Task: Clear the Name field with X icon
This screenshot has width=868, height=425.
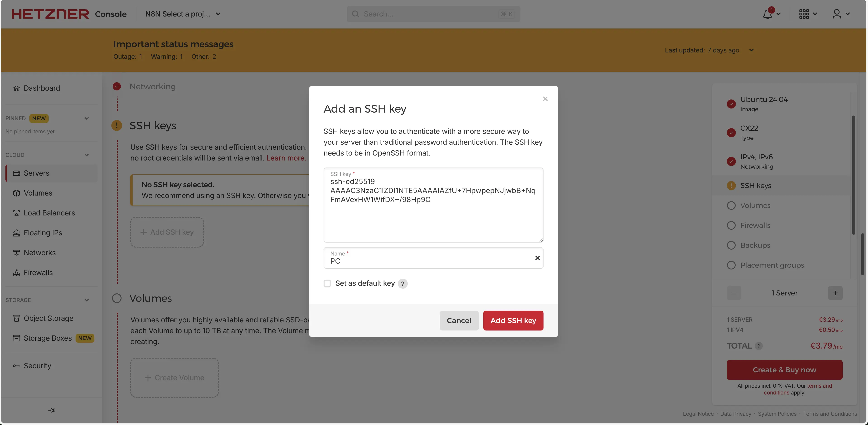Action: pyautogui.click(x=537, y=258)
